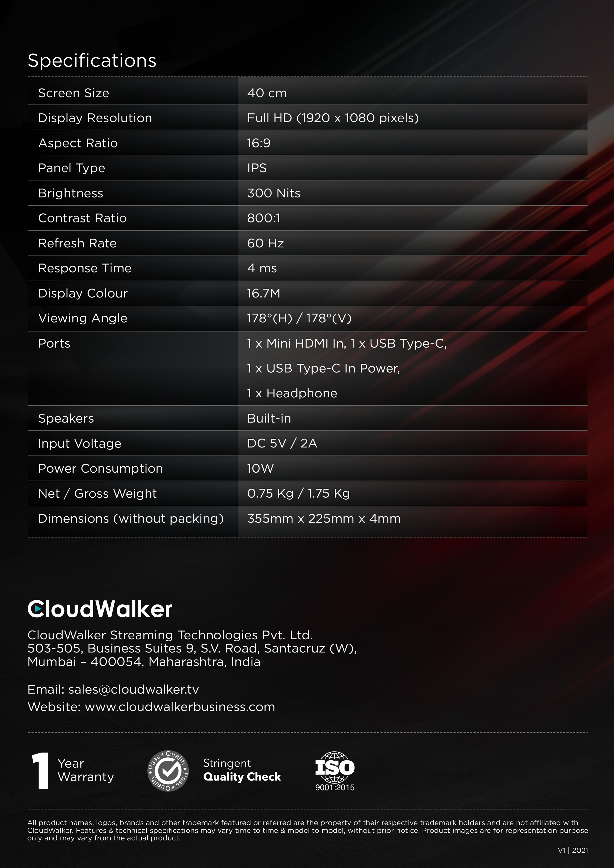
Task: Select the Refresh Rate row label
Action: [77, 243]
